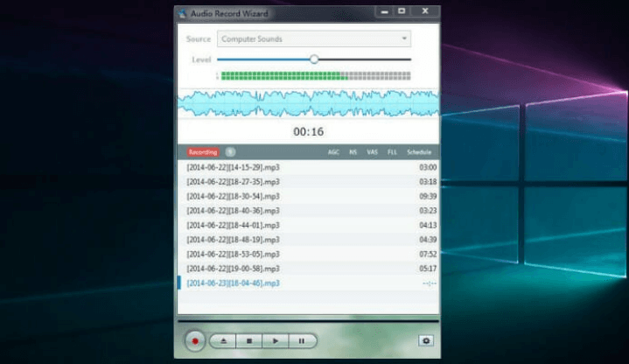Select [2014-06-22][18-40-36].mp3 recording

[309, 211]
